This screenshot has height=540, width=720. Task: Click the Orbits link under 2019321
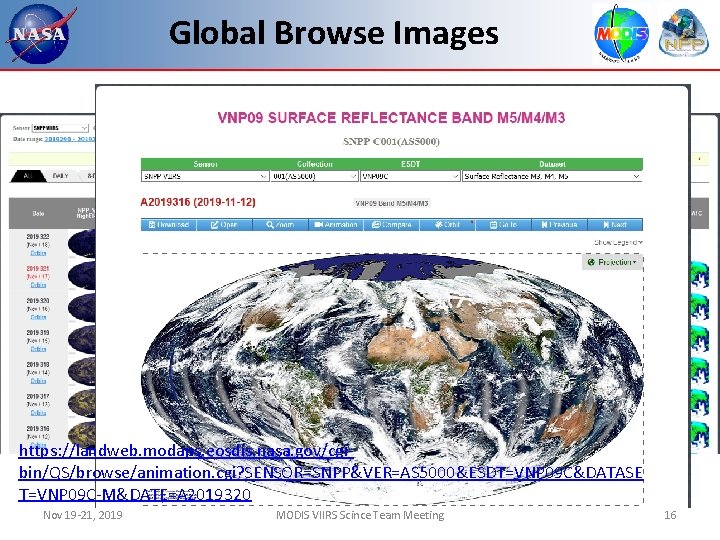click(38, 285)
